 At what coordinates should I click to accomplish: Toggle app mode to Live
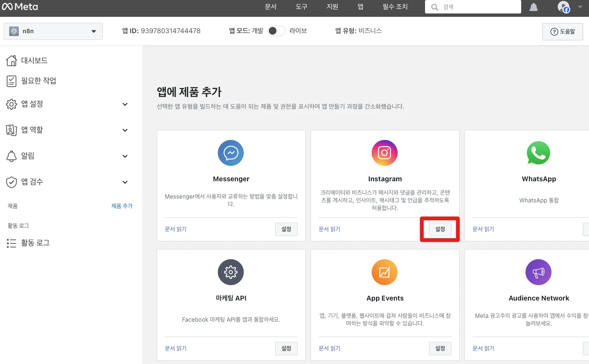[276, 31]
